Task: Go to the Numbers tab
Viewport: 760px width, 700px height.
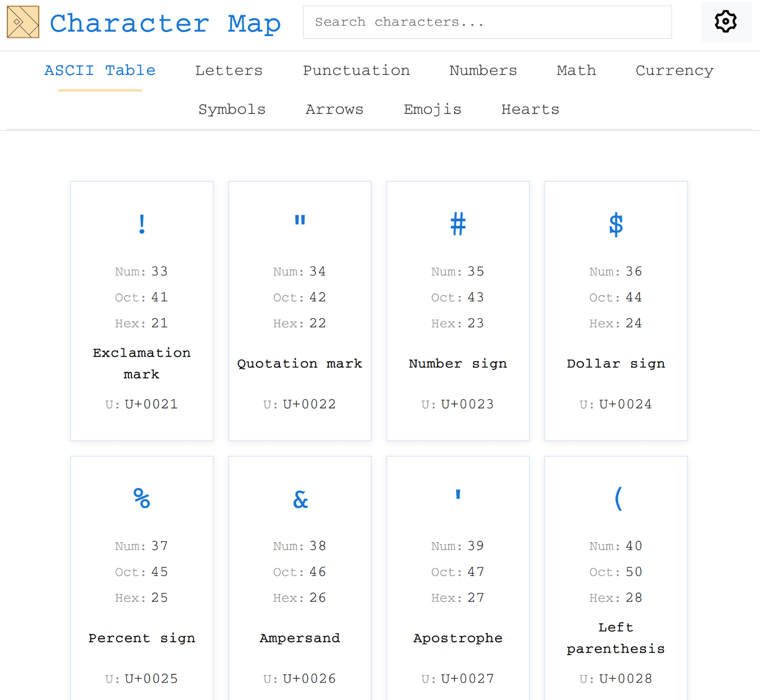Action: (483, 71)
